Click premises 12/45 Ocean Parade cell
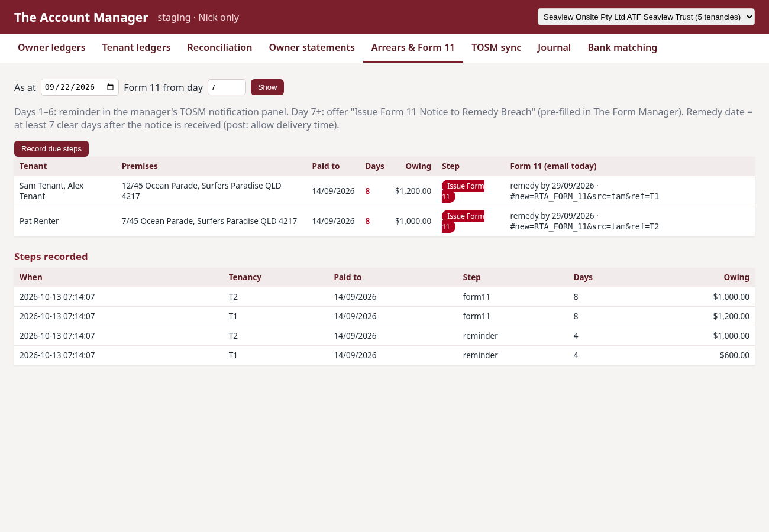This screenshot has height=532, width=769. point(212,191)
